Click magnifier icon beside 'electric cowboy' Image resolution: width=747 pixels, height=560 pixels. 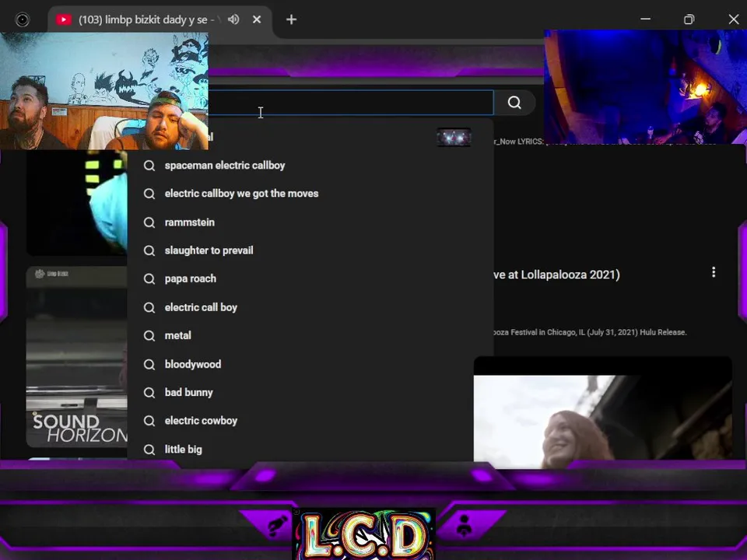(149, 421)
